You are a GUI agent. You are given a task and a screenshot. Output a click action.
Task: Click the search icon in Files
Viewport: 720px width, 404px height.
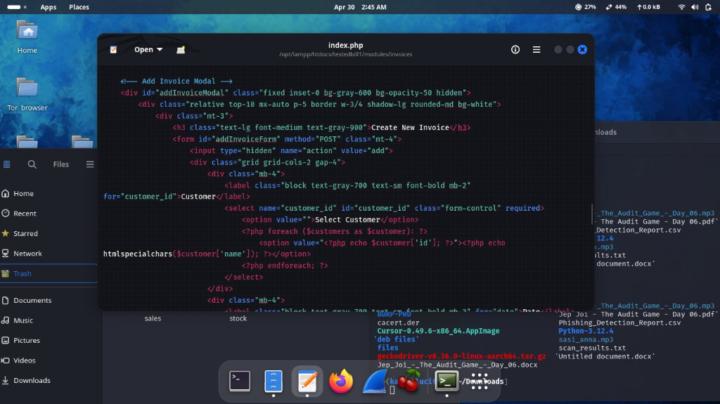tap(32, 164)
